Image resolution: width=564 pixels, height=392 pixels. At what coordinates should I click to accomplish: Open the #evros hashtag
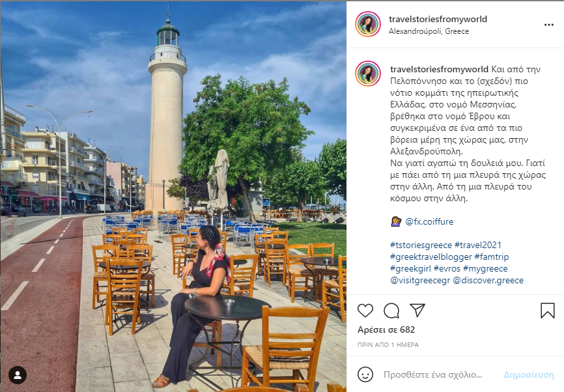coord(447,269)
